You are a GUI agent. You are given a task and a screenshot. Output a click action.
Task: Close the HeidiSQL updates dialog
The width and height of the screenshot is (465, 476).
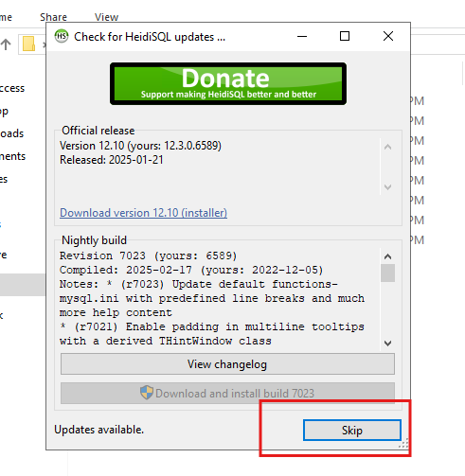coord(388,36)
